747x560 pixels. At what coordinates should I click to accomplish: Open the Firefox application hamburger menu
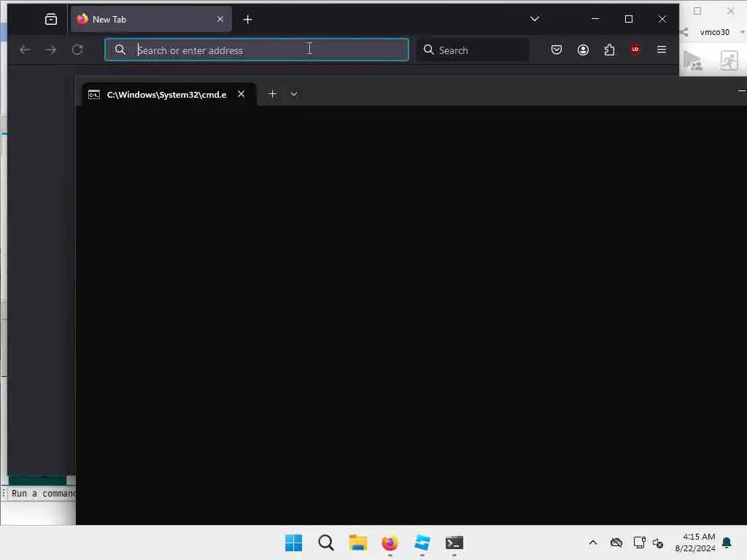(x=661, y=50)
